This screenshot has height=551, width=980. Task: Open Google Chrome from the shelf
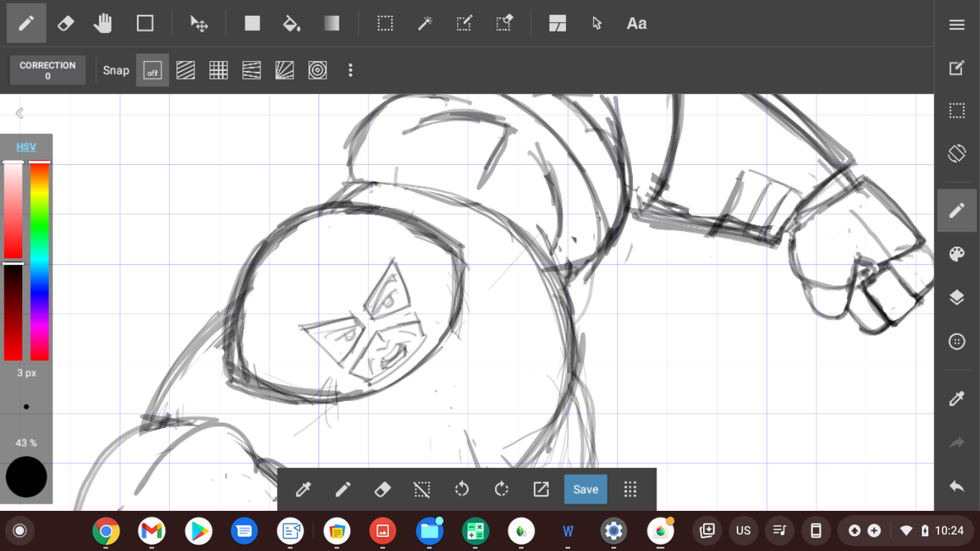106,532
